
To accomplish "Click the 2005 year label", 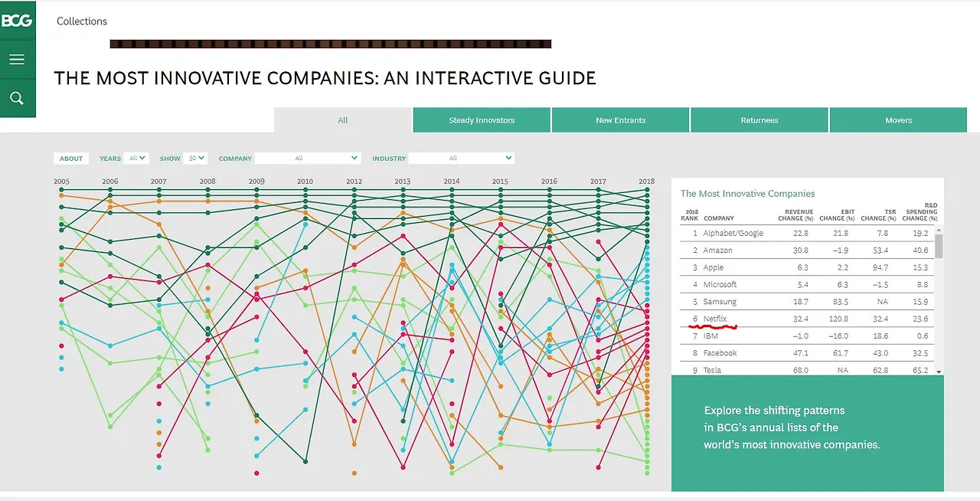I will coord(61,182).
